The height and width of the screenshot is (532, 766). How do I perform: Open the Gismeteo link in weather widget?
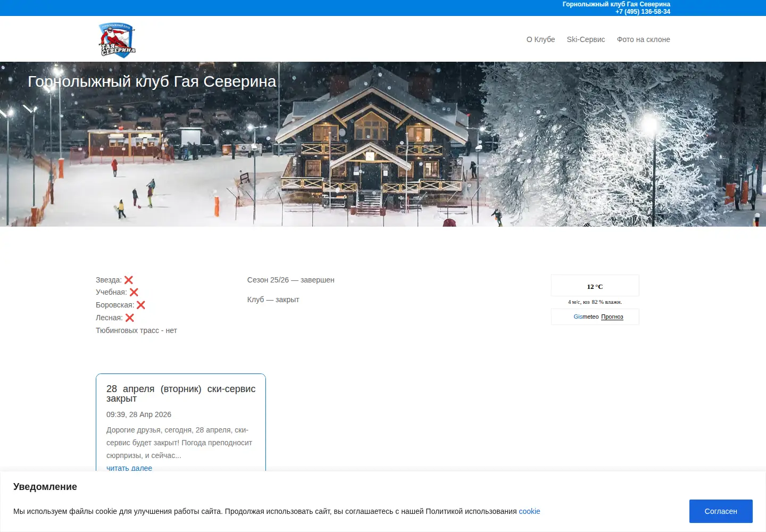tap(586, 317)
